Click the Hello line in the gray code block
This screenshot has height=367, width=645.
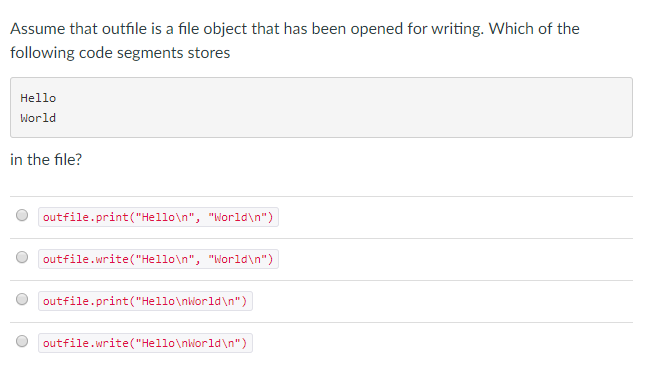[38, 98]
